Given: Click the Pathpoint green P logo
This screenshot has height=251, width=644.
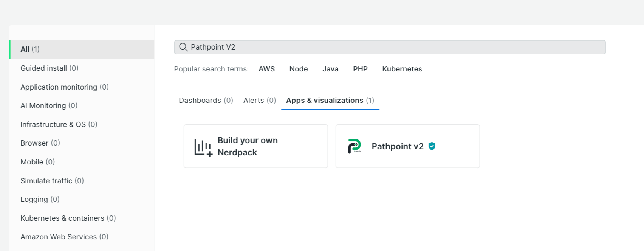Looking at the screenshot, I should 355,146.
